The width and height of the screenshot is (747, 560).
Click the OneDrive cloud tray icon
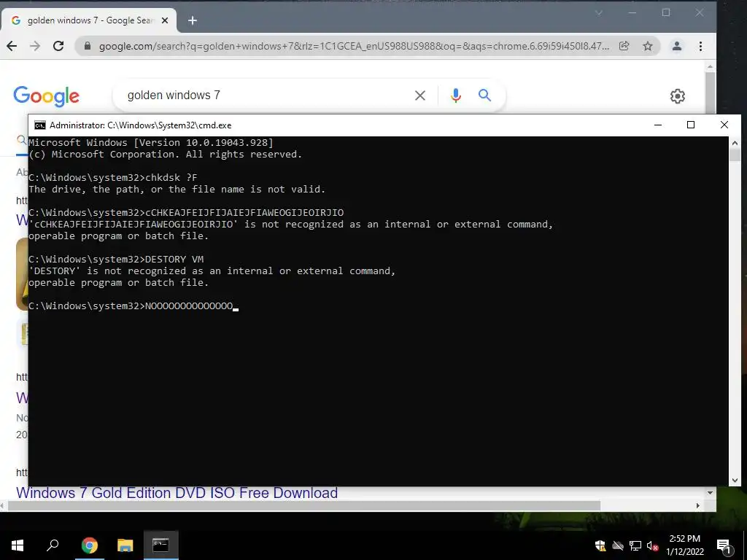click(618, 546)
